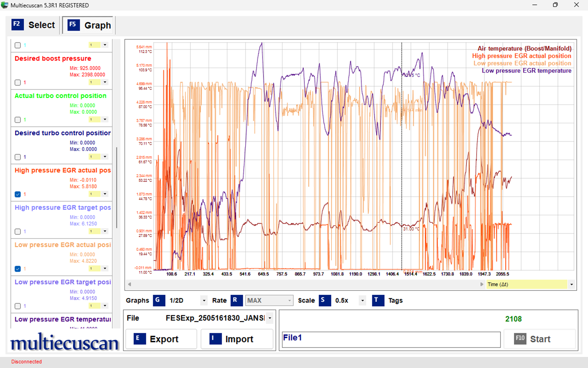Open the axis dropdown for High pressure EGR target position
The width and height of the screenshot is (588, 368).
point(105,231)
